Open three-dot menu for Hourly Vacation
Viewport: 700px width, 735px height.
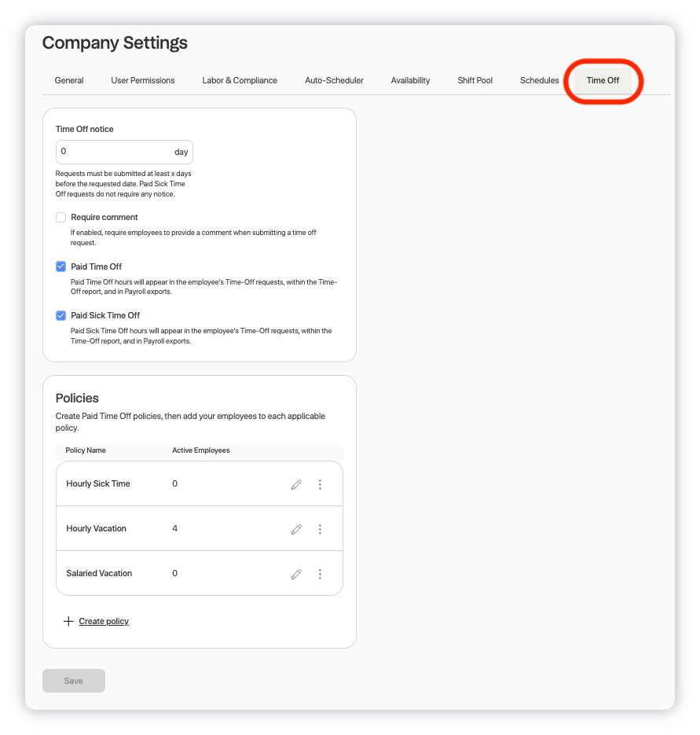coord(320,529)
